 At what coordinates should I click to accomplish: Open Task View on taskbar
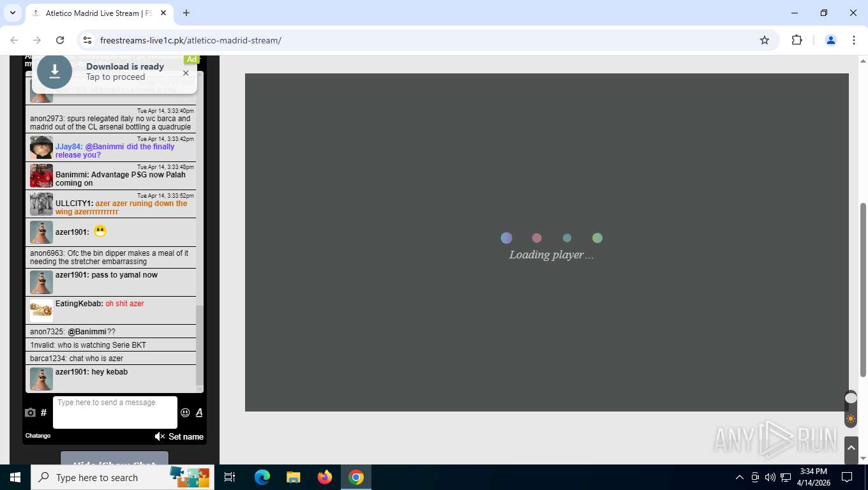[x=230, y=477]
